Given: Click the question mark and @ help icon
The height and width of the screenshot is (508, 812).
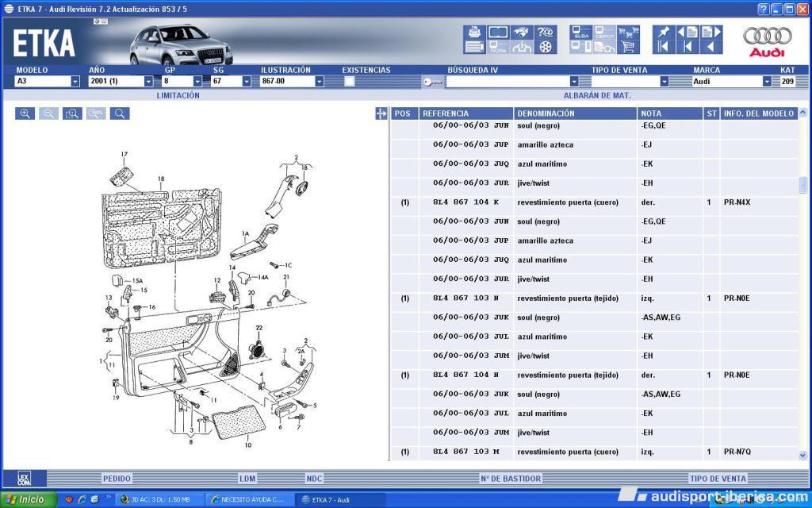Looking at the screenshot, I should pyautogui.click(x=546, y=32).
